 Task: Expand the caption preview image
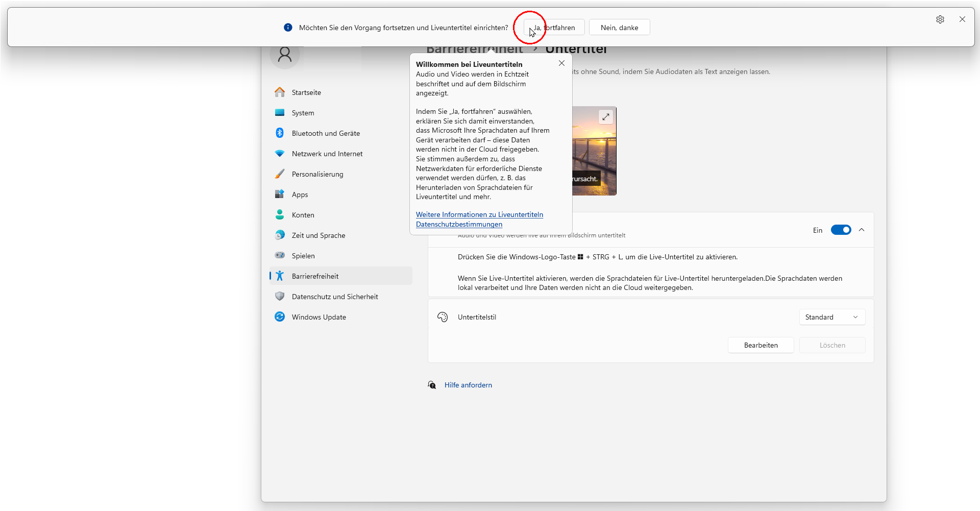click(605, 117)
